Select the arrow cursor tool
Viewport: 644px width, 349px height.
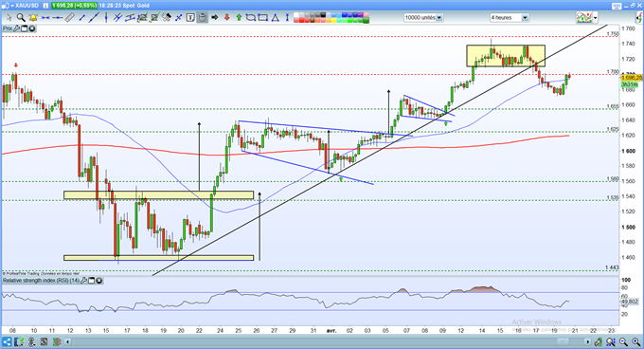pos(9,18)
